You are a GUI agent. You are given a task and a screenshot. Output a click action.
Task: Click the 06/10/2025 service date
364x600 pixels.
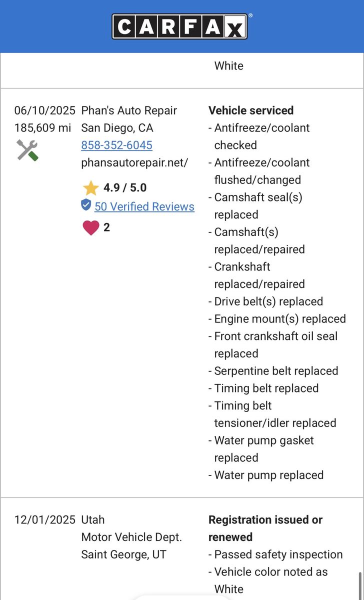44,110
